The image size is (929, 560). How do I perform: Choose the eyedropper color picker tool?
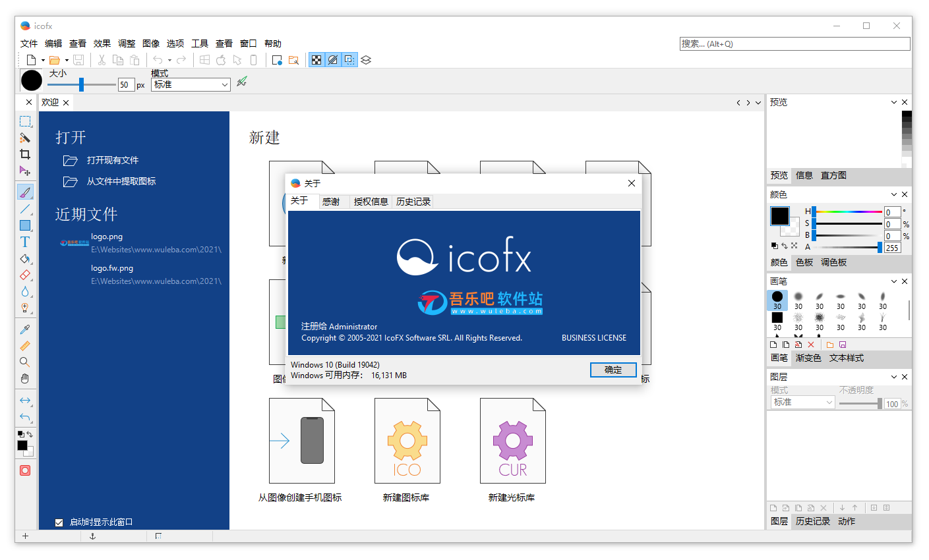click(x=25, y=329)
